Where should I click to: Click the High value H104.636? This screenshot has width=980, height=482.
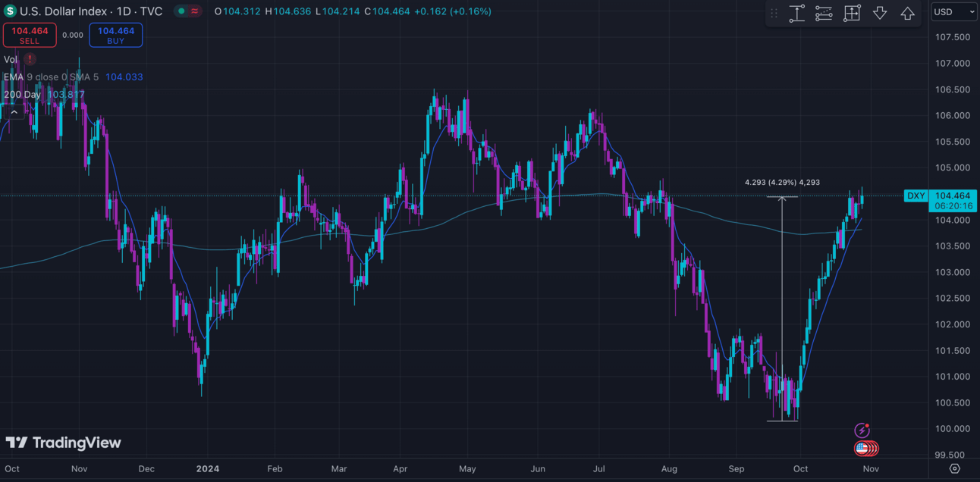(289, 11)
